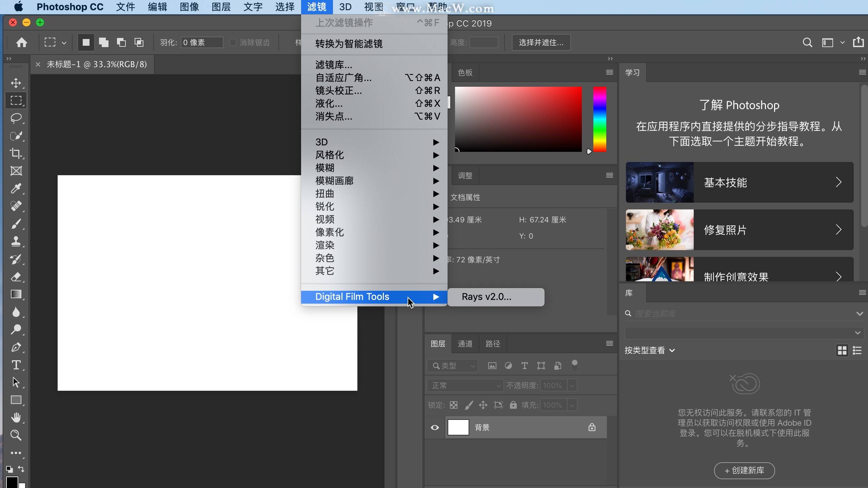Select the Zoom tool in toolbar
868x488 pixels.
pyautogui.click(x=16, y=435)
